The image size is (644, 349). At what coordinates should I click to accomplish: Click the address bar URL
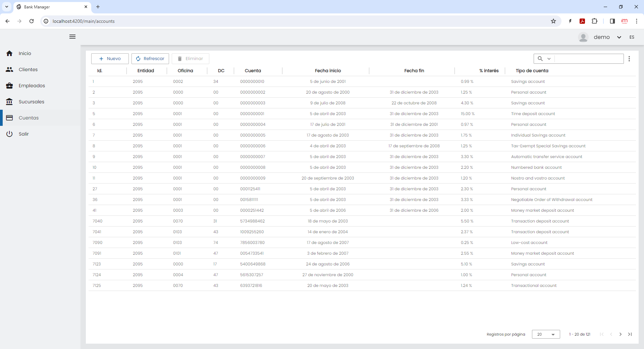pyautogui.click(x=84, y=21)
